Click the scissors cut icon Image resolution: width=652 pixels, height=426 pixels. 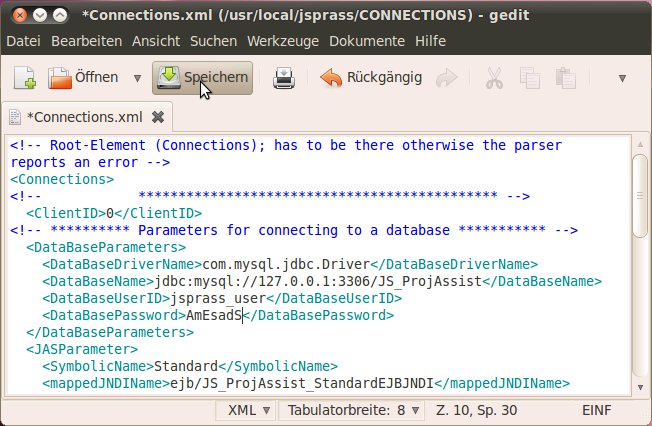494,78
